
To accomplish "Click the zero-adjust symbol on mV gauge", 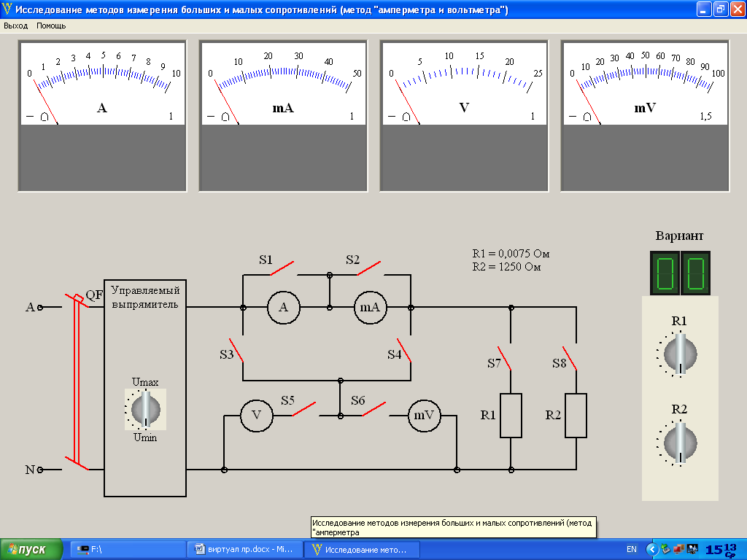I will [587, 117].
